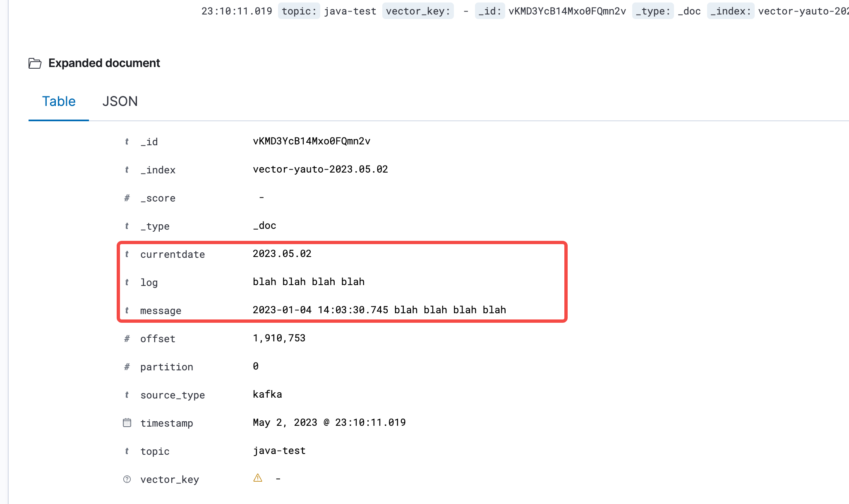
Task: Select the log field name
Action: pyautogui.click(x=149, y=283)
